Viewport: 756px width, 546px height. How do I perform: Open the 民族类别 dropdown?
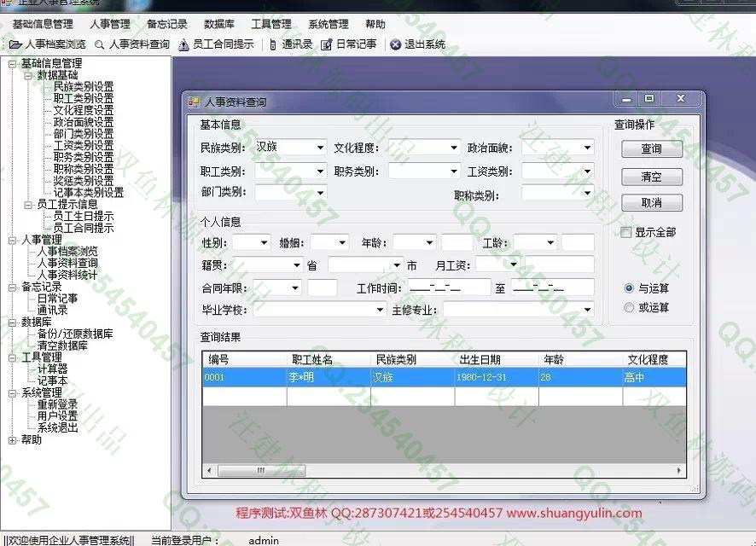coord(320,148)
